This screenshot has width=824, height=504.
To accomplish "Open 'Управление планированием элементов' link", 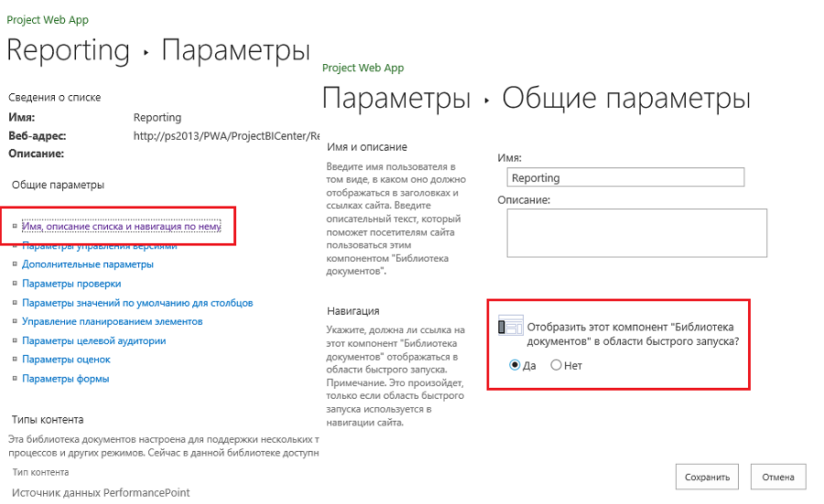I will click(x=113, y=321).
